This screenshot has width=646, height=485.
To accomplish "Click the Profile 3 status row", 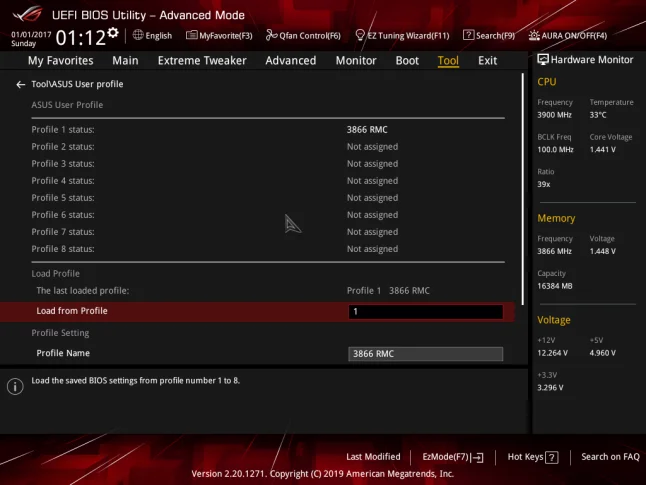I will (268, 164).
